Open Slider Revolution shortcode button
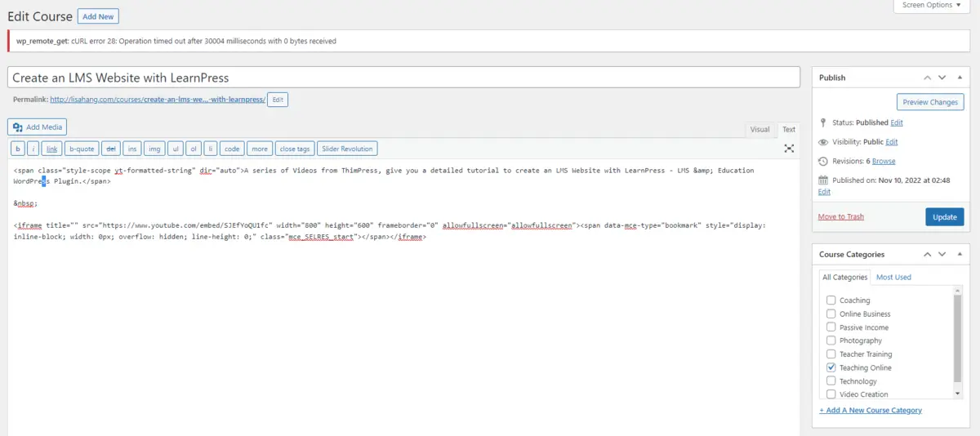Viewport: 980px width, 436px height. click(x=347, y=149)
